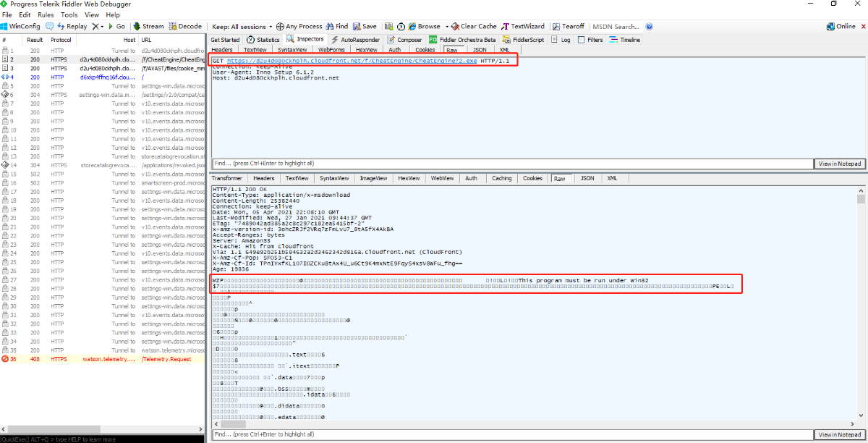Toggle the Decode option
This screenshot has height=443, width=868.
185,26
